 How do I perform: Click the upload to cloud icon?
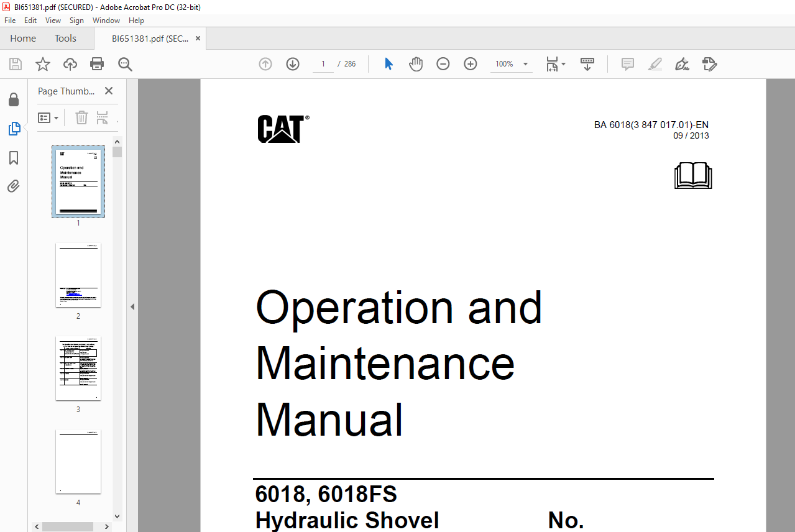point(70,64)
